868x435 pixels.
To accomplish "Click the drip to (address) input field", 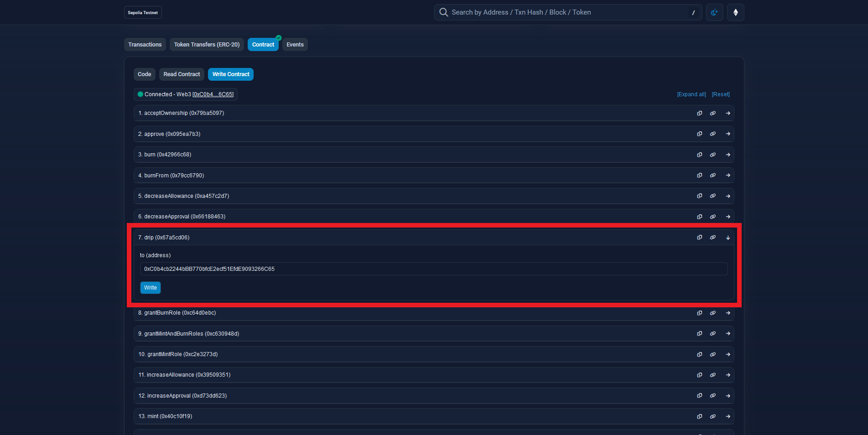I will click(x=433, y=269).
